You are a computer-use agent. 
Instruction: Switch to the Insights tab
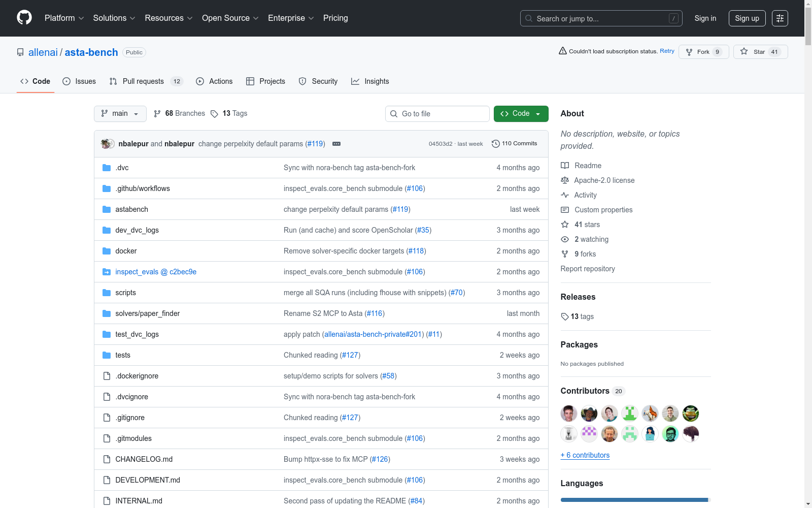coord(370,81)
